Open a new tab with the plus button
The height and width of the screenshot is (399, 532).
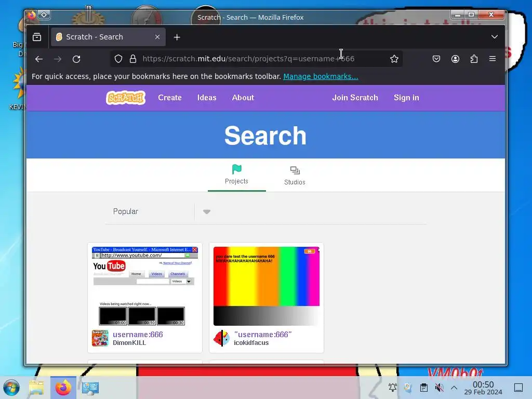[177, 37]
